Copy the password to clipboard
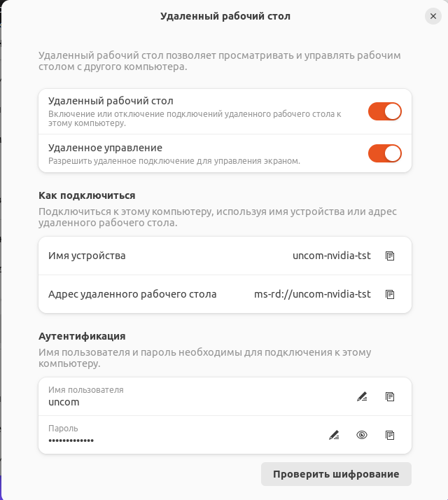The width and height of the screenshot is (448, 500). [390, 435]
